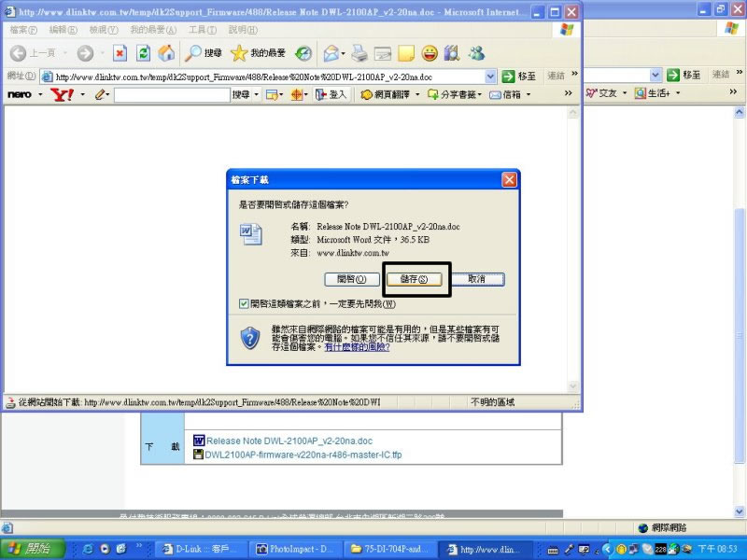The image size is (747, 560).
Task: Open the 編輯(E) menu
Action: [x=63, y=30]
